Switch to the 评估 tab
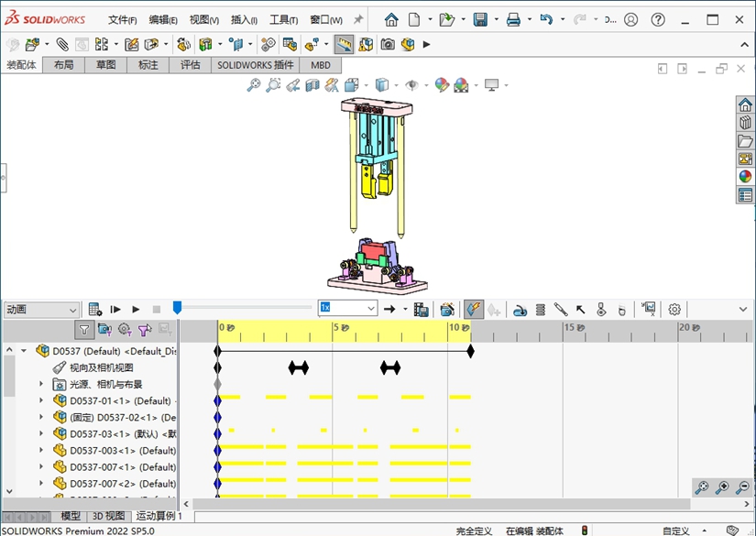The width and height of the screenshot is (756, 536). coord(190,65)
